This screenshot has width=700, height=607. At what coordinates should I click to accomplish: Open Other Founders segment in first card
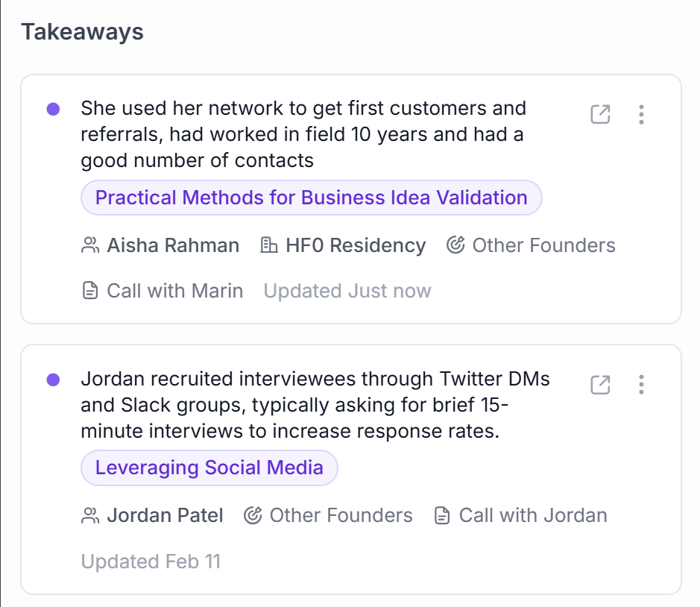[x=543, y=245]
